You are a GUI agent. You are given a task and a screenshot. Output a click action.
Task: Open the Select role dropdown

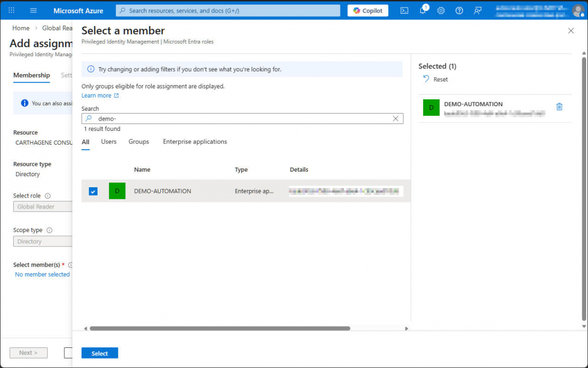click(42, 206)
